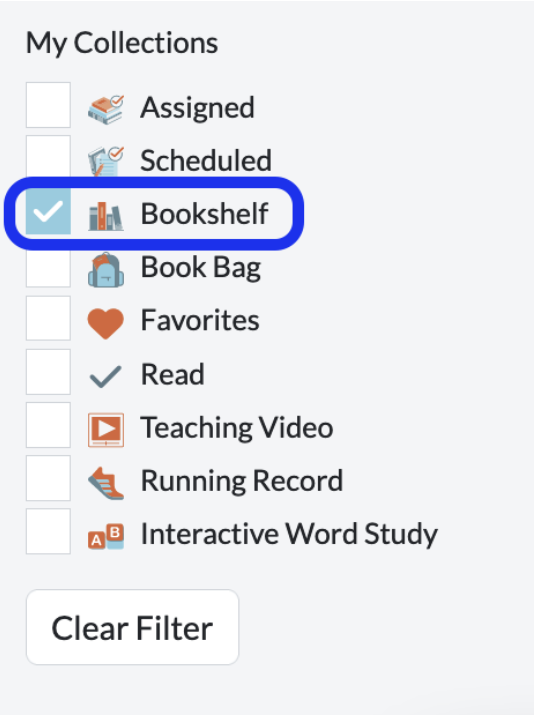Enable the Assigned checkbox
The image size is (534, 720).
tap(48, 105)
